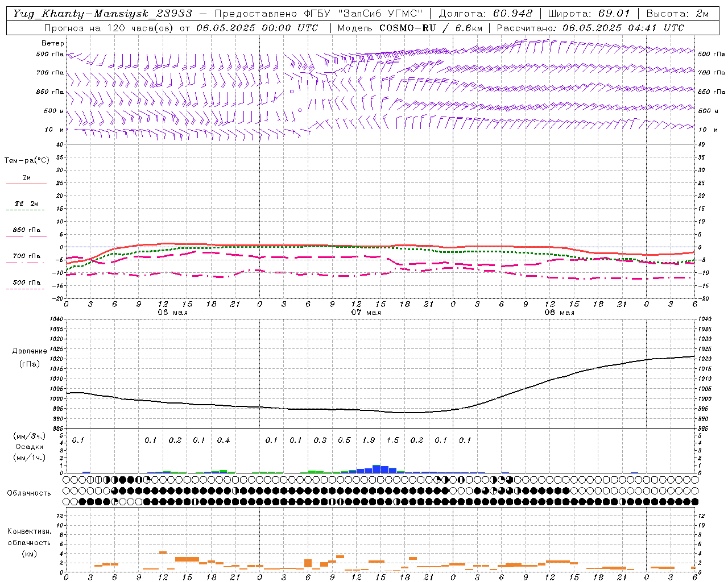Screen dimensions: 728x582
Task: Click the '10 м' wind level label on the left
Action: pyautogui.click(x=55, y=130)
